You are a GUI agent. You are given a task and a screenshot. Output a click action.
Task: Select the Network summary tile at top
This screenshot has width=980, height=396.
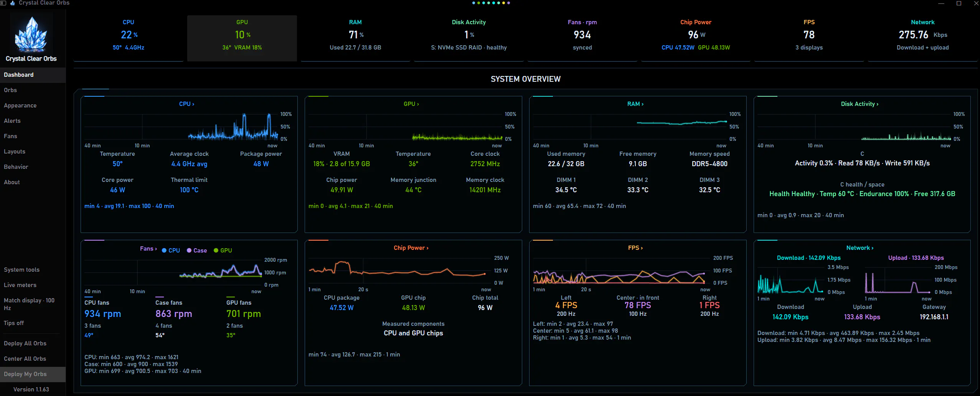coord(923,38)
